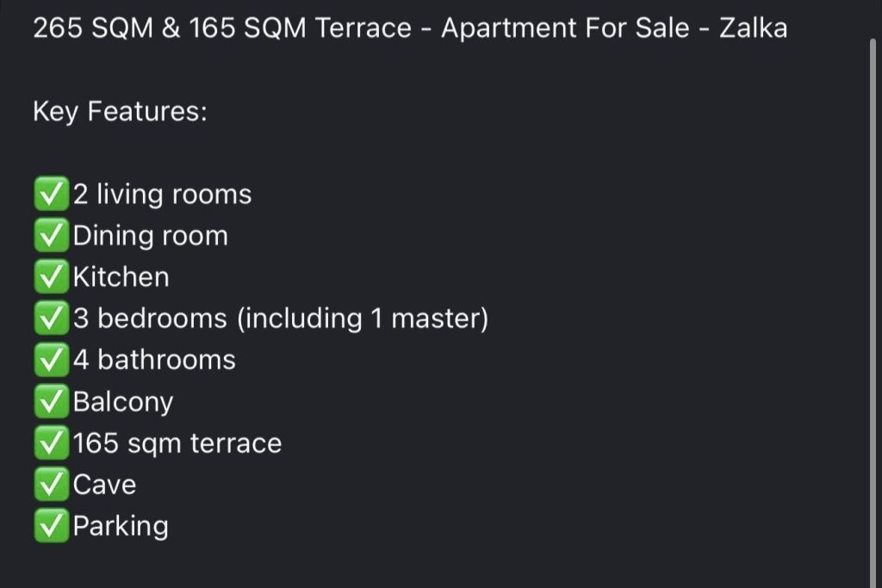Click the 165 sqm terrace text line
The height and width of the screenshot is (588, 882).
177,443
